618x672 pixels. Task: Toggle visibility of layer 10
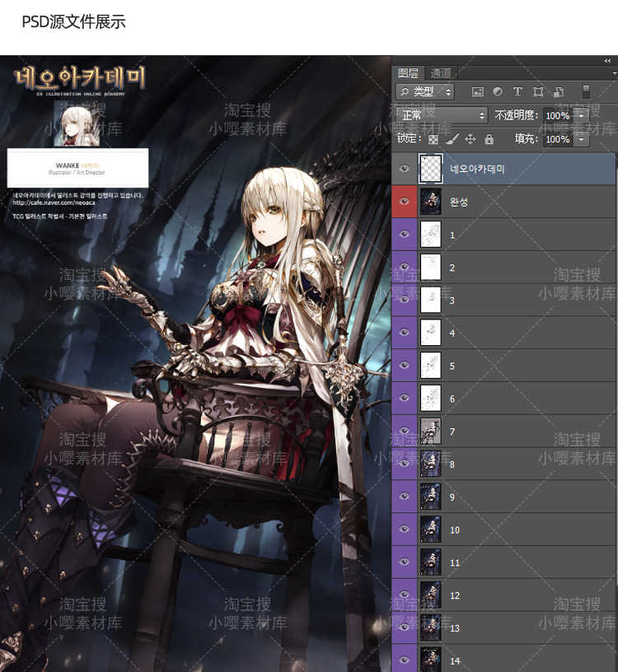click(x=404, y=529)
